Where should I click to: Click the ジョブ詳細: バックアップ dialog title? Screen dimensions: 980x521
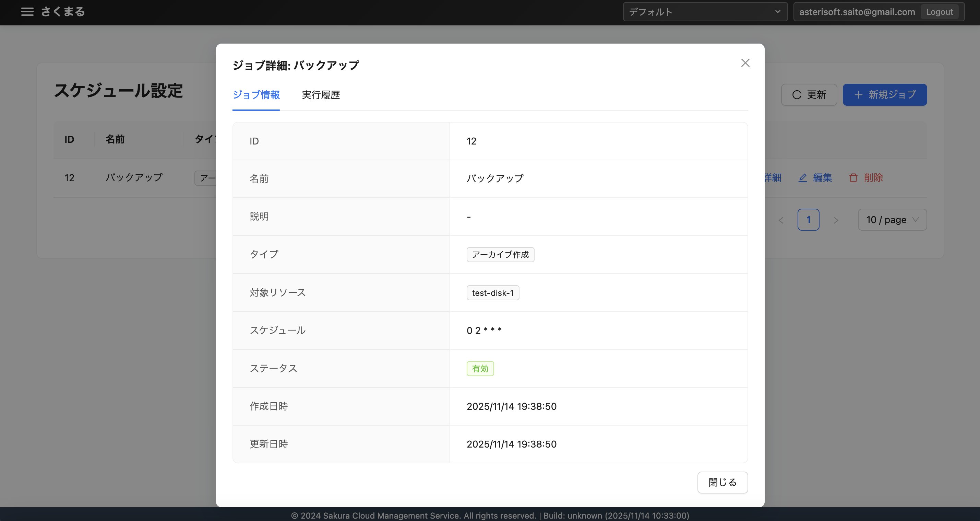(x=296, y=65)
